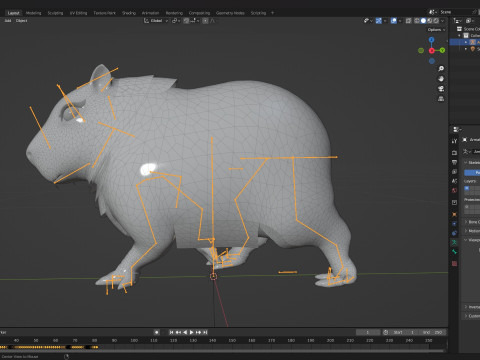This screenshot has height=360, width=480.
Task: Select the Scene Collection row in outliner
Action: pos(468,29)
